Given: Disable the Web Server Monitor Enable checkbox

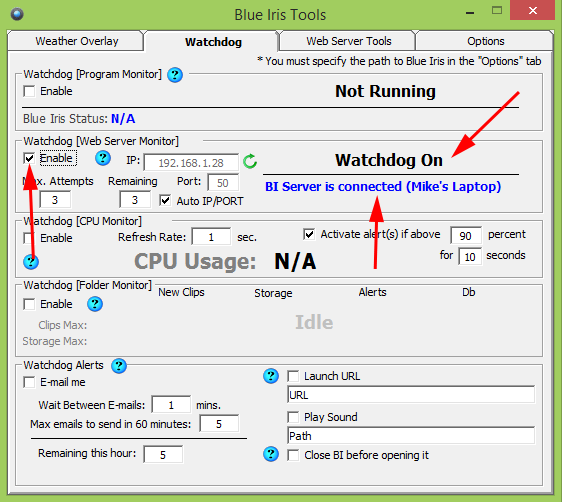Looking at the screenshot, I should (x=29, y=158).
